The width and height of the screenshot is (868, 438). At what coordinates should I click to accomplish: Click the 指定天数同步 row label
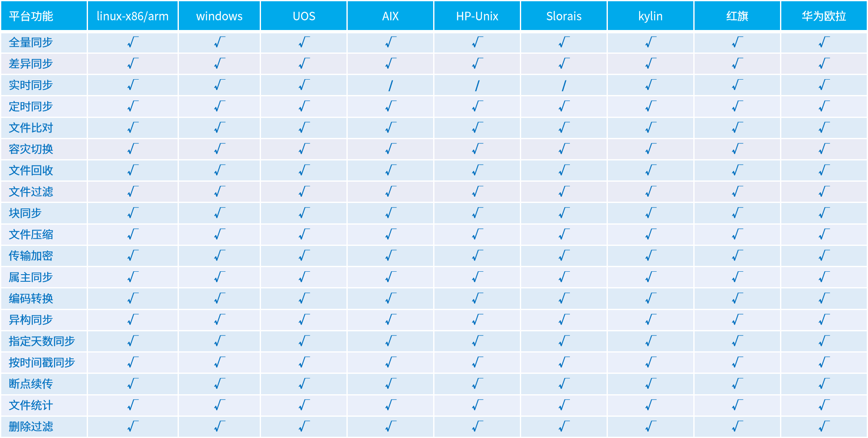pos(42,341)
